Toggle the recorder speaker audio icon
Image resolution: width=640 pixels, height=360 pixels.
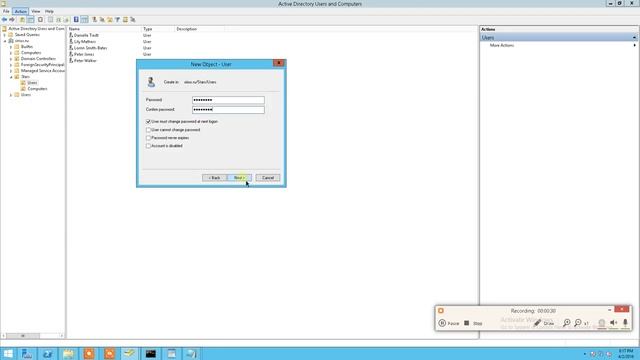[613, 323]
